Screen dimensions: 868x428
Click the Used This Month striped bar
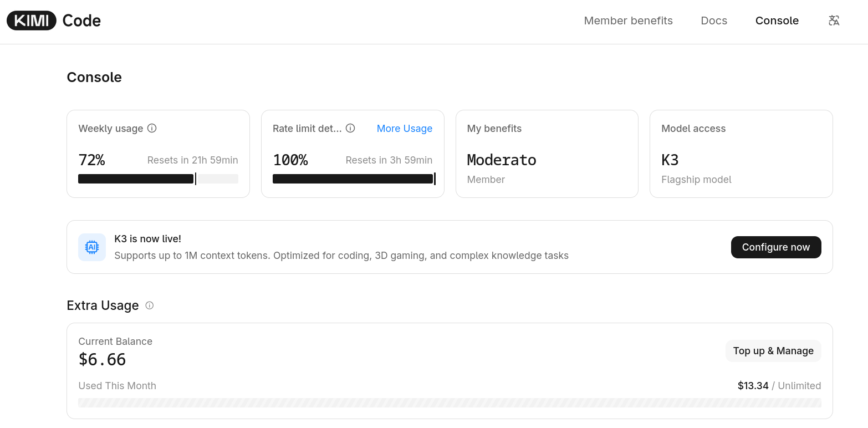point(450,402)
